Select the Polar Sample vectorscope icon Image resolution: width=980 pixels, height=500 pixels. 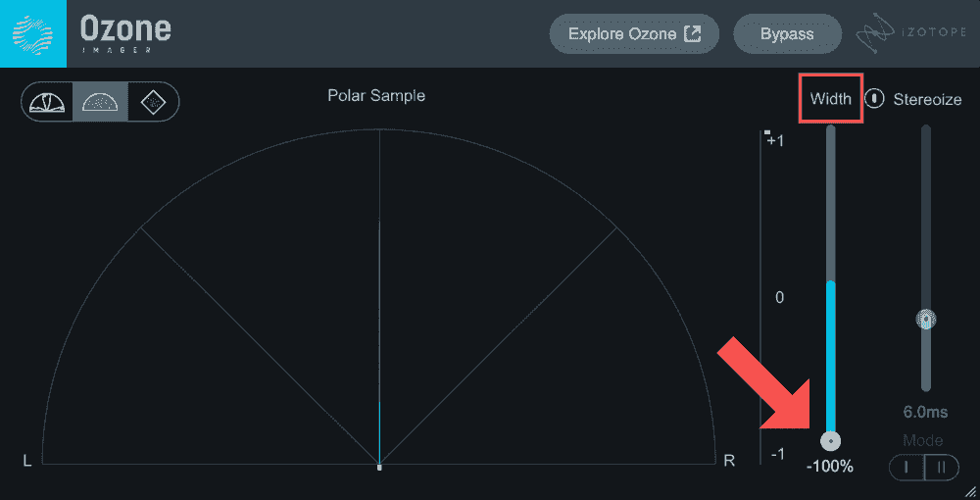pyautogui.click(x=100, y=101)
